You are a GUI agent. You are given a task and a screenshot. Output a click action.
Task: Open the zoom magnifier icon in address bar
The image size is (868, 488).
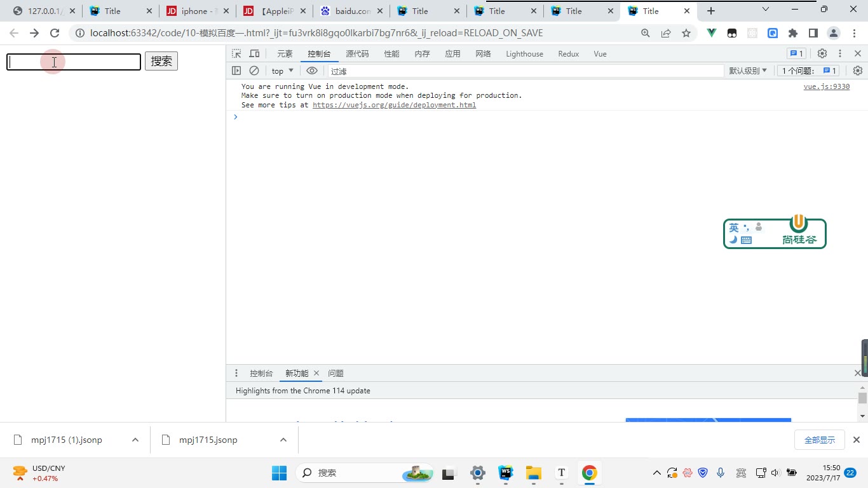[646, 33]
